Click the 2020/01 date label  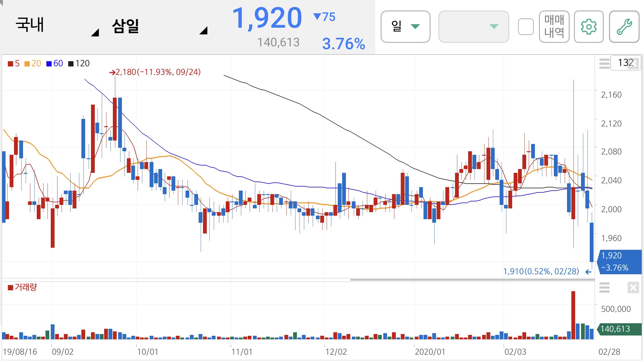tap(430, 352)
